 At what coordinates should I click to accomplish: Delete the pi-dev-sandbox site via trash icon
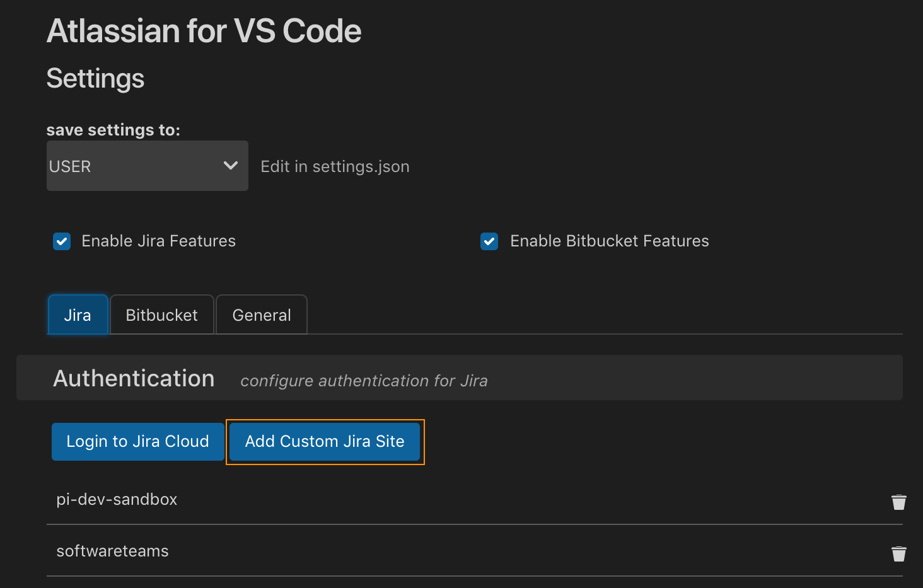tap(898, 502)
